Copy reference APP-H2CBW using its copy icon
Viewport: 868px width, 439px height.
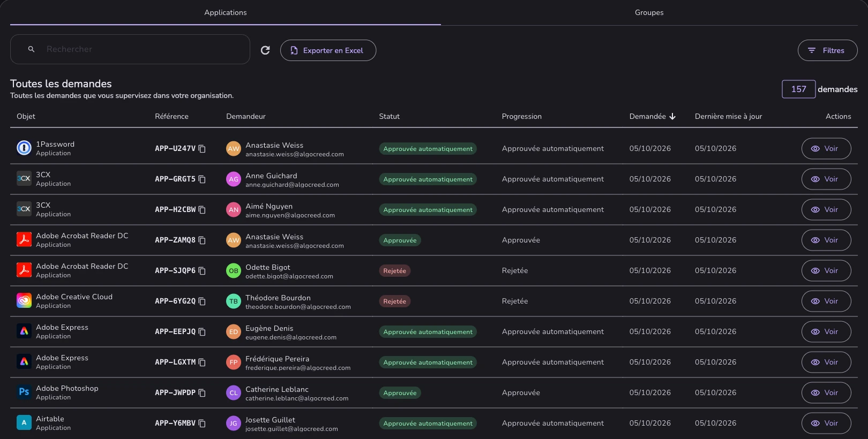[x=202, y=210]
